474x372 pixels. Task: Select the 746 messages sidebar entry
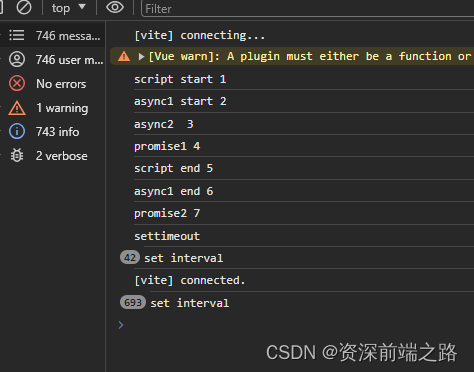click(x=53, y=35)
